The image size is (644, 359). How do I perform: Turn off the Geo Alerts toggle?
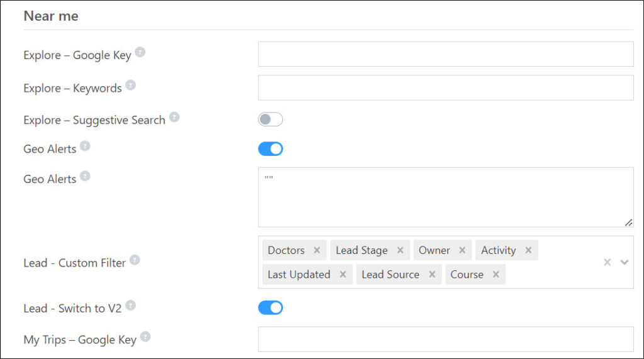270,149
